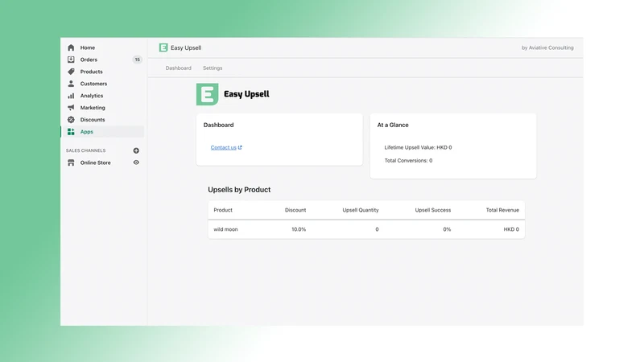Select the 'wild moon' product cell
Viewport: 644px width, 362px height.
(x=225, y=229)
